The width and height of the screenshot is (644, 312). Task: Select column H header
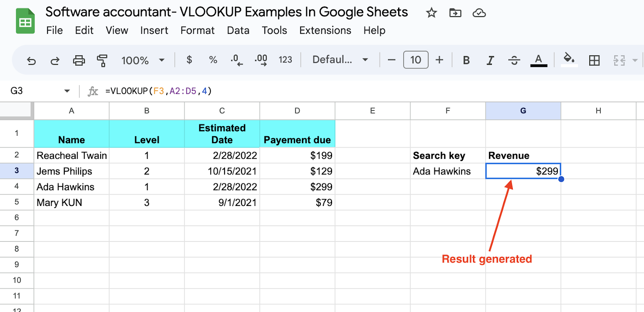[598, 111]
